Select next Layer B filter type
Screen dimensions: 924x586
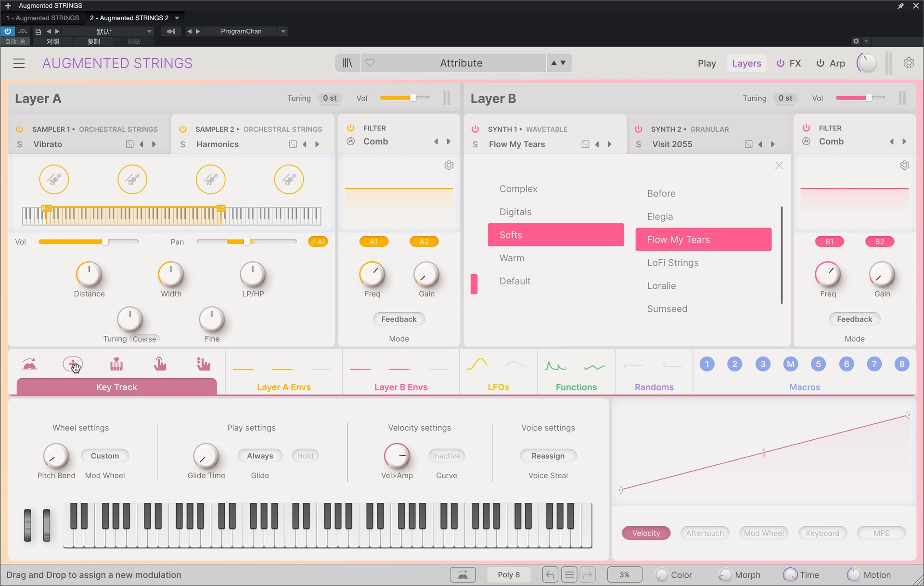point(904,141)
